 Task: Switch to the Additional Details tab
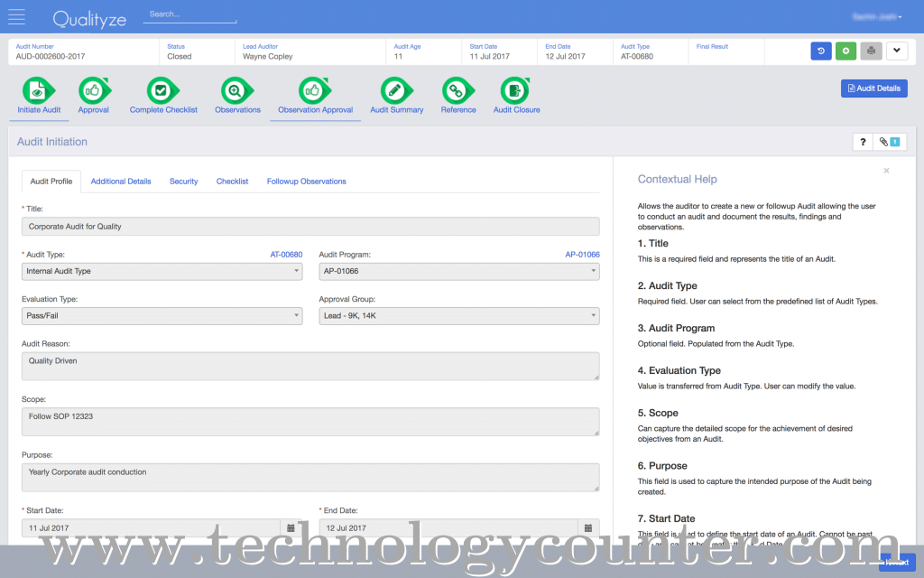click(x=121, y=182)
